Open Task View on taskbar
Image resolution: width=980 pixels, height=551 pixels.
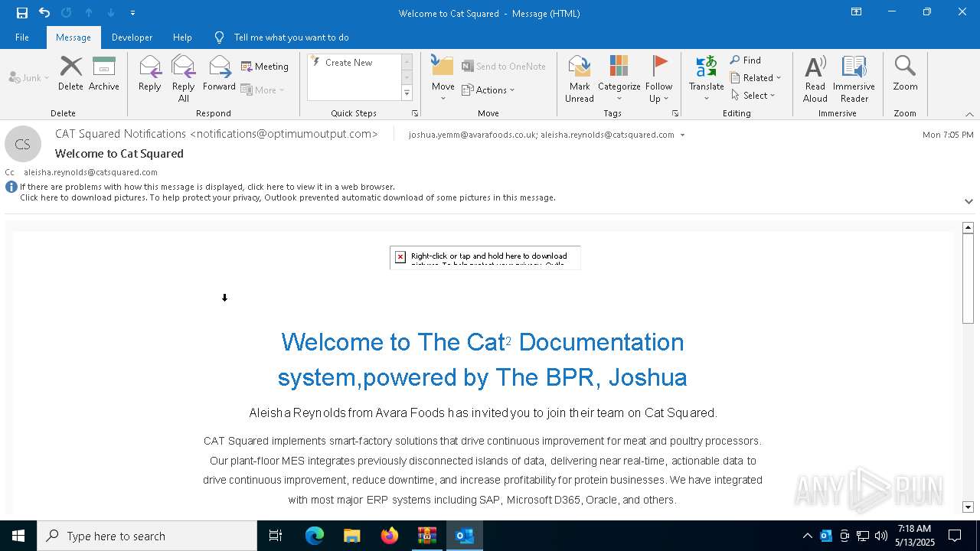tap(276, 536)
